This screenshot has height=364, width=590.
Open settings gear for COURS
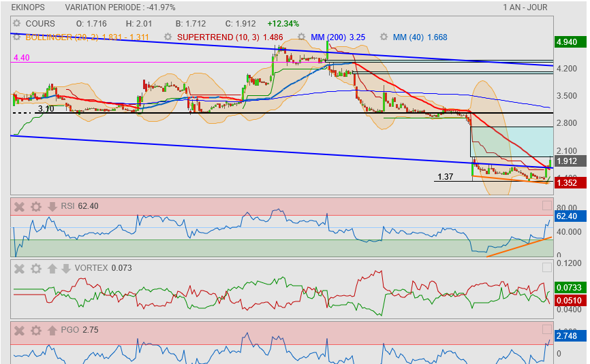pos(17,23)
